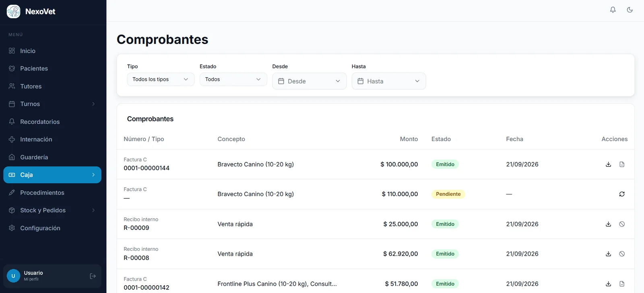This screenshot has height=293, width=644.
Task: Open the Tipo dropdown Todos los tipos
Action: pyautogui.click(x=161, y=79)
